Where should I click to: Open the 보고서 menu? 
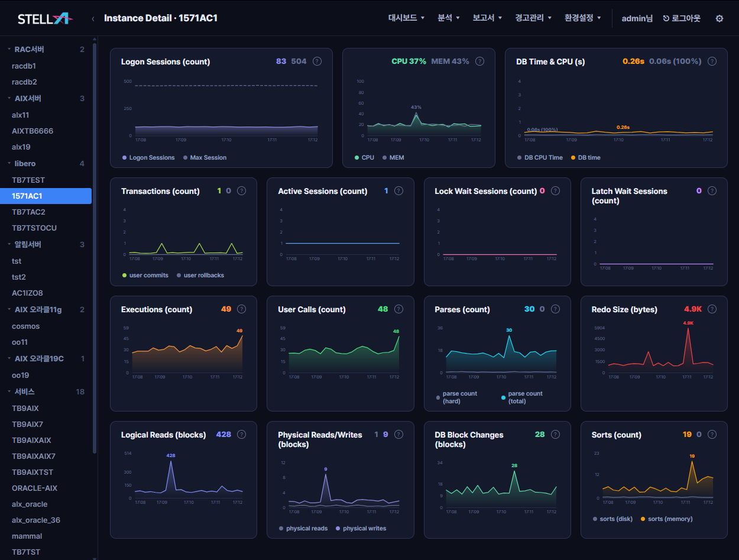coord(487,18)
